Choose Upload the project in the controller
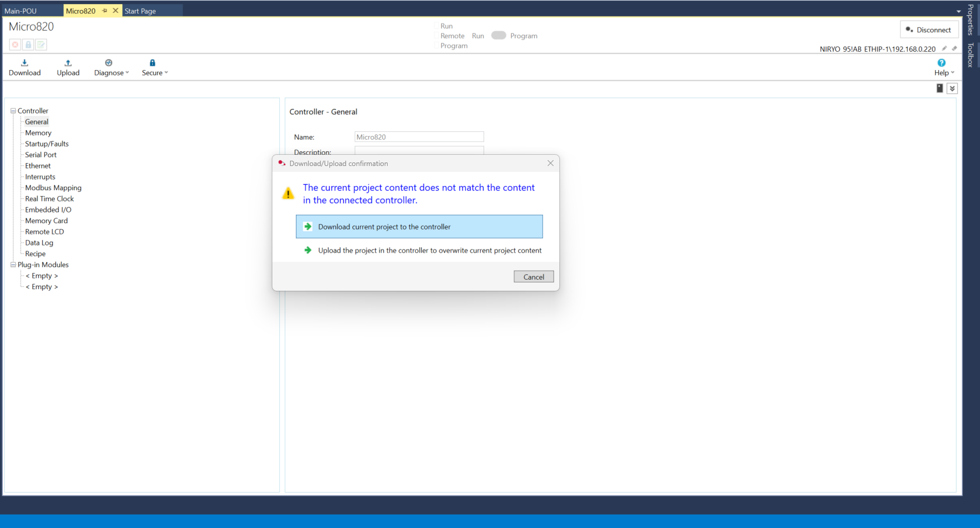This screenshot has height=528, width=980. coord(429,250)
